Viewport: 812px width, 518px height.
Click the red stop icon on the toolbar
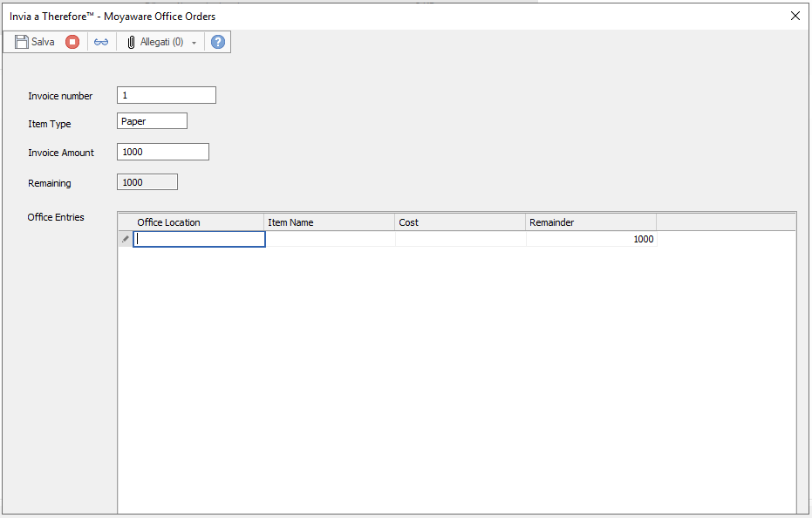[x=72, y=41]
